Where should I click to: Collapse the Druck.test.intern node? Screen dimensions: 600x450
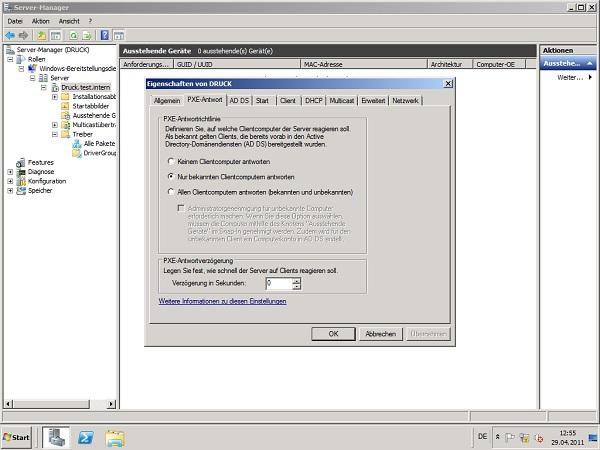click(x=44, y=88)
